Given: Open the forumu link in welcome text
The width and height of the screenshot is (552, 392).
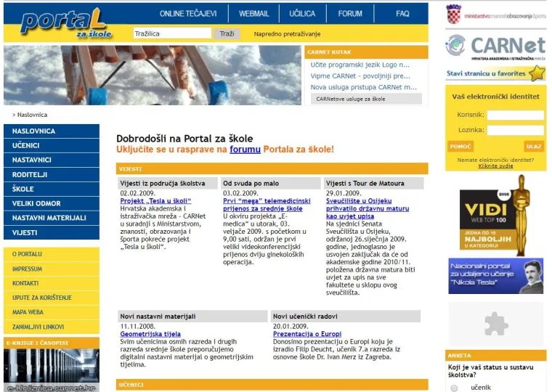Looking at the screenshot, I should pos(245,150).
